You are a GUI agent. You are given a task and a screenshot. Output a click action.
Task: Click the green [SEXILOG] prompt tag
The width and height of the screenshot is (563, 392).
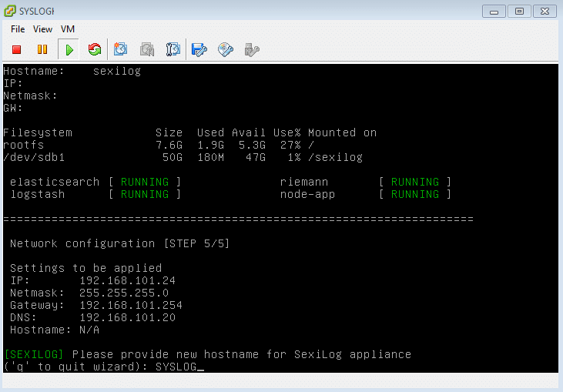34,354
